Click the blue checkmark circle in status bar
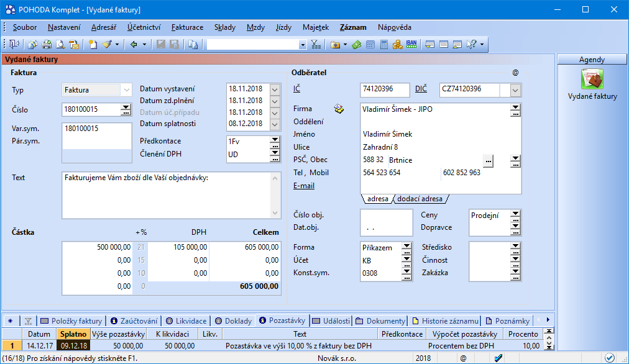The image size is (629, 364). [609, 358]
